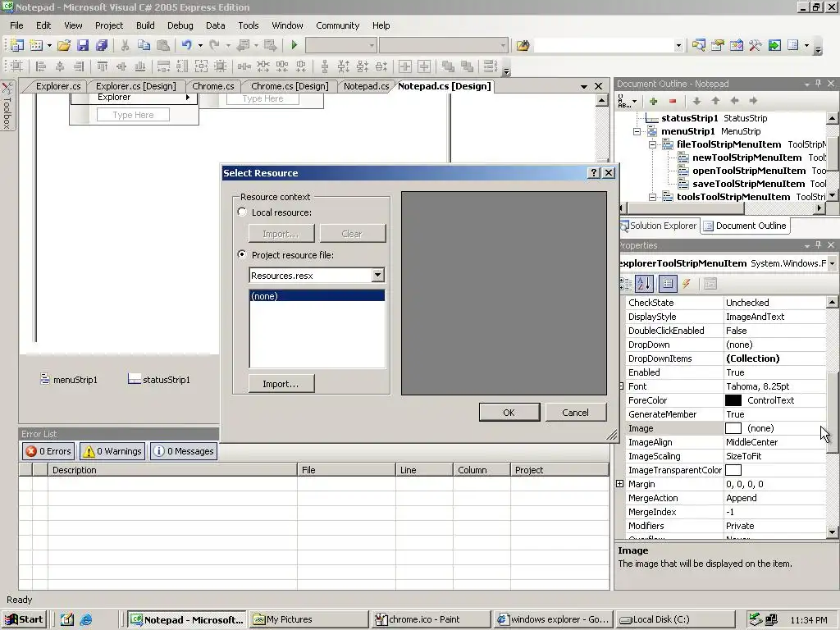Click the Description column header in Error List
The width and height of the screenshot is (840, 630).
point(172,470)
